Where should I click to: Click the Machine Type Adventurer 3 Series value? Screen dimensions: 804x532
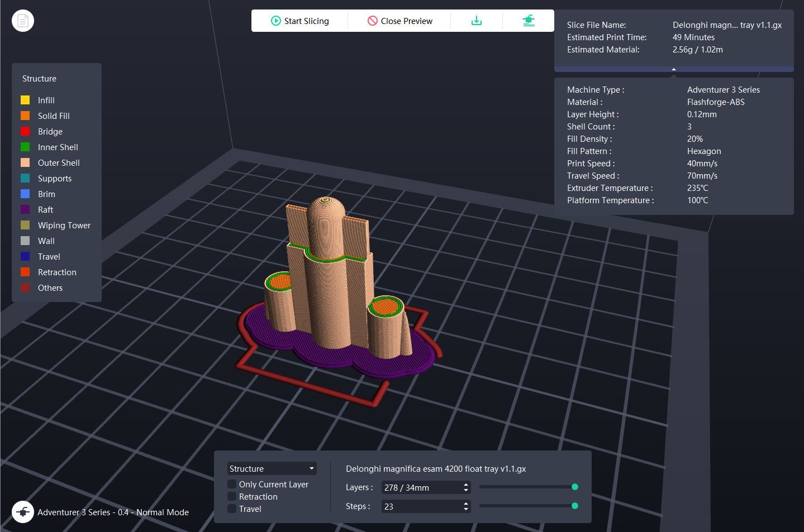pos(724,89)
